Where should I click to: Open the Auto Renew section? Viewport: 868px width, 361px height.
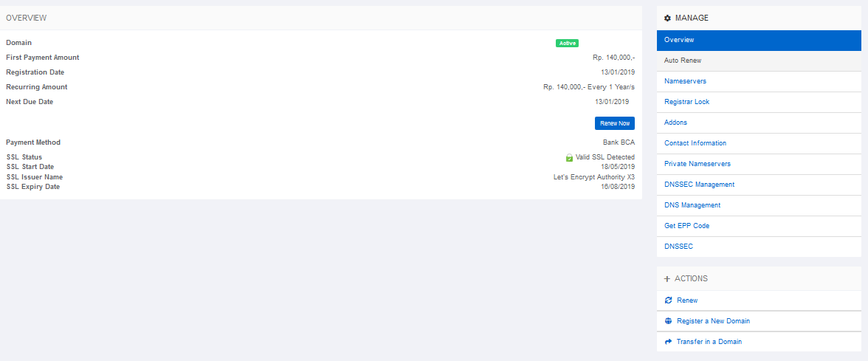759,61
